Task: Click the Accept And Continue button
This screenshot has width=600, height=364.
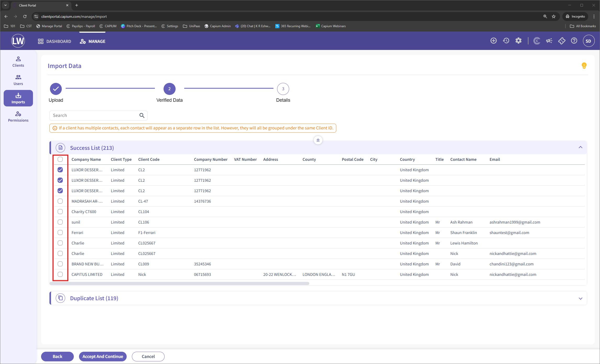Action: point(103,356)
